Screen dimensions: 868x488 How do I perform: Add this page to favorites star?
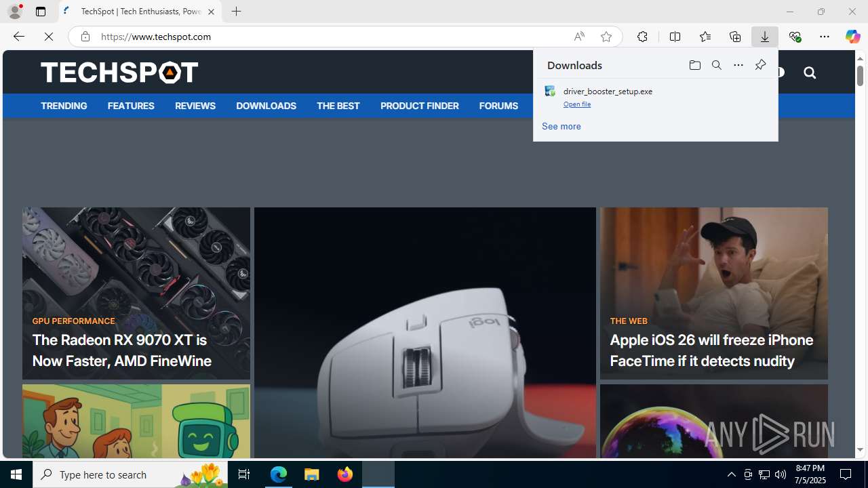pos(606,37)
